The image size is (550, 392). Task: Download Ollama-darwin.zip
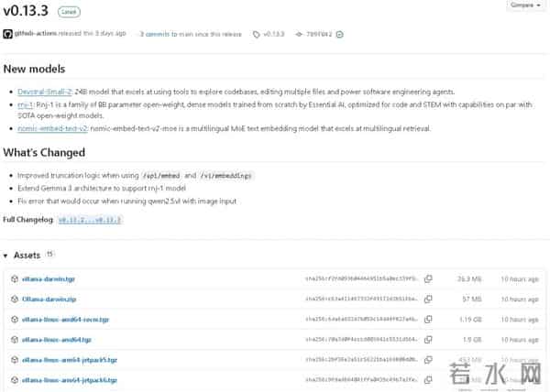[x=49, y=299]
